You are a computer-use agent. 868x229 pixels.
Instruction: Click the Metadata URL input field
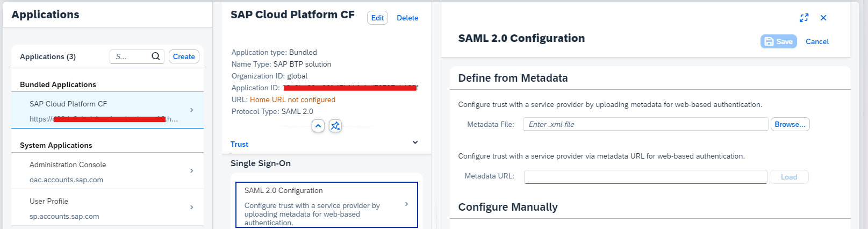coord(645,177)
